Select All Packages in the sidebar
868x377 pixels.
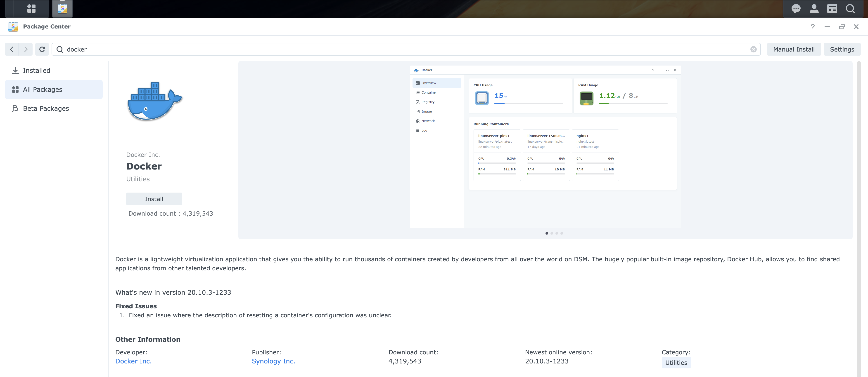click(43, 89)
